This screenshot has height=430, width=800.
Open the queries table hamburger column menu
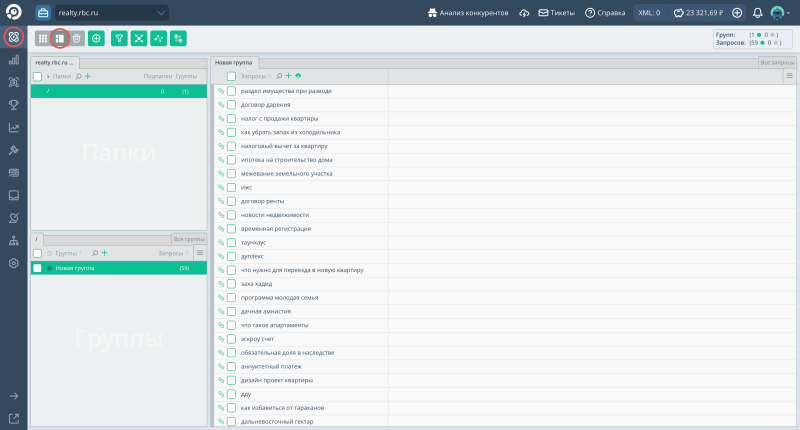tap(789, 76)
